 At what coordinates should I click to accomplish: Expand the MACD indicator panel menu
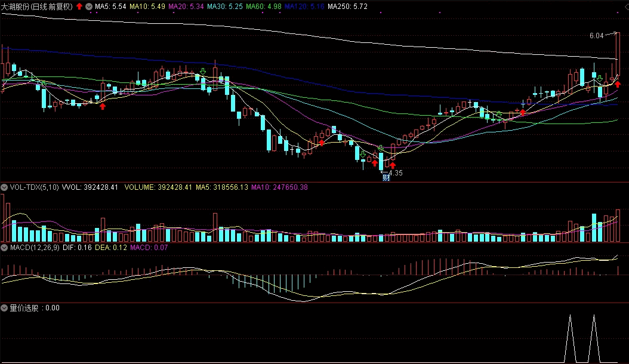click(4, 248)
